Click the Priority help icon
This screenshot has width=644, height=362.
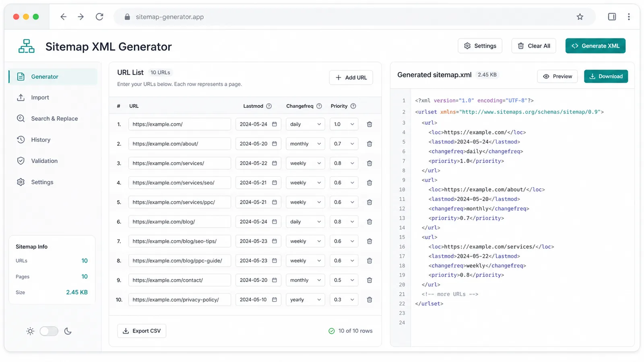point(353,106)
